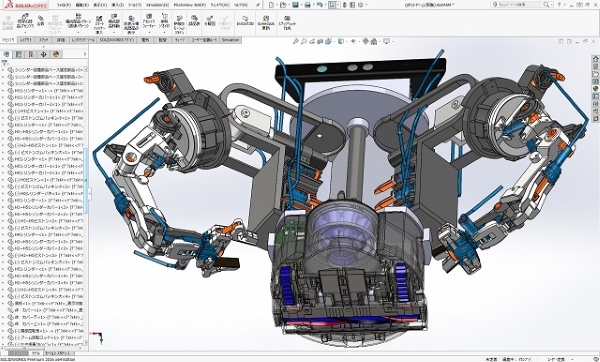The height and width of the screenshot is (362, 600).
Task: Toggle the Instant3D command button
Action: pyautogui.click(x=245, y=21)
